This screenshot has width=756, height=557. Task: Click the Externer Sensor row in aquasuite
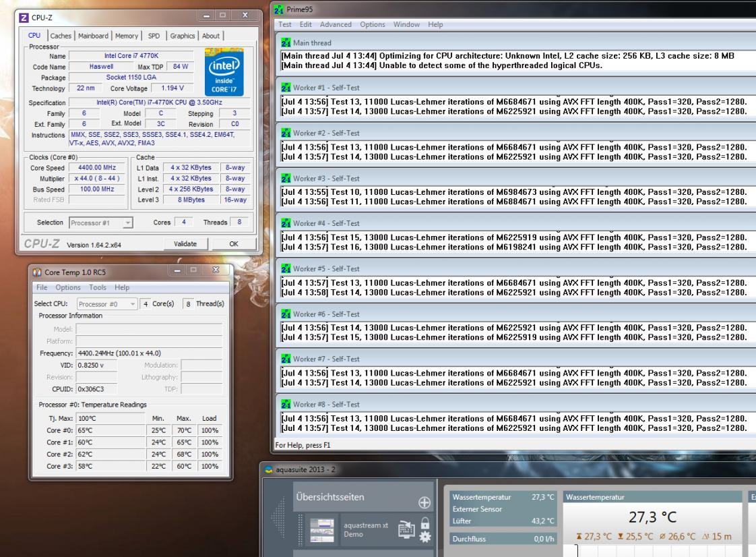503,508
